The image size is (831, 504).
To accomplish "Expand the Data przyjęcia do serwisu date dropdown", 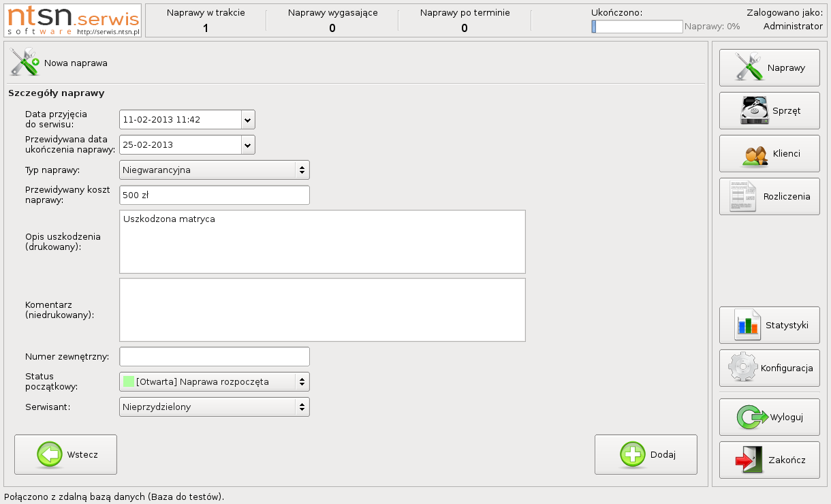I will [247, 120].
